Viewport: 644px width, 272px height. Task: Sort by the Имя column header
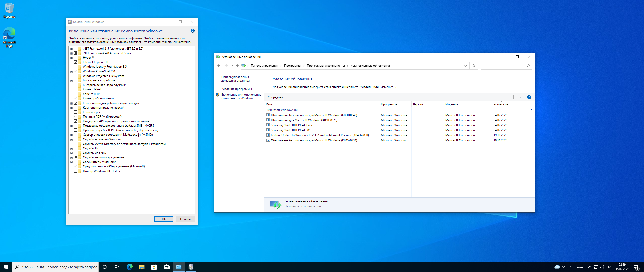tap(322, 104)
